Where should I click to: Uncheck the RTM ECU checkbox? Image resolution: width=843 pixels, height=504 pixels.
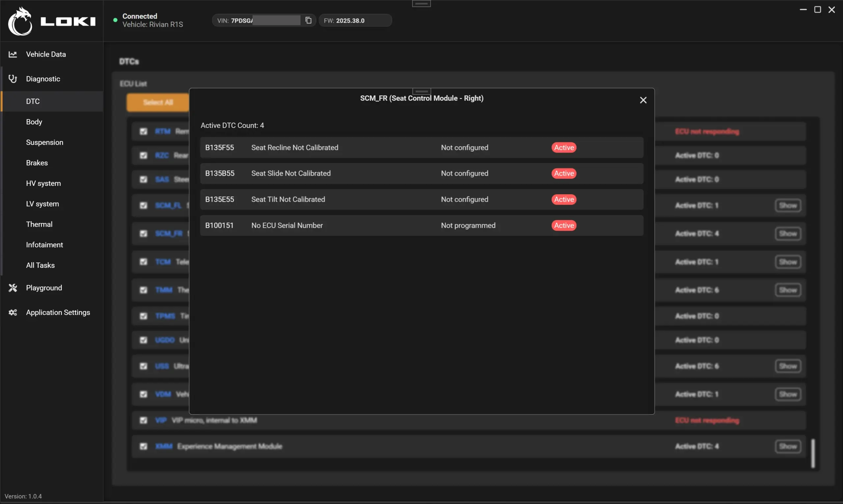[x=144, y=132]
